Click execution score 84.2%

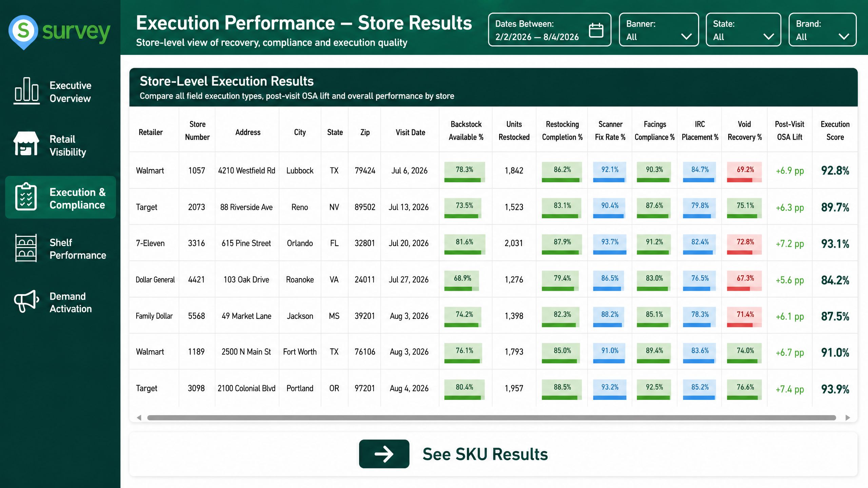(x=835, y=280)
